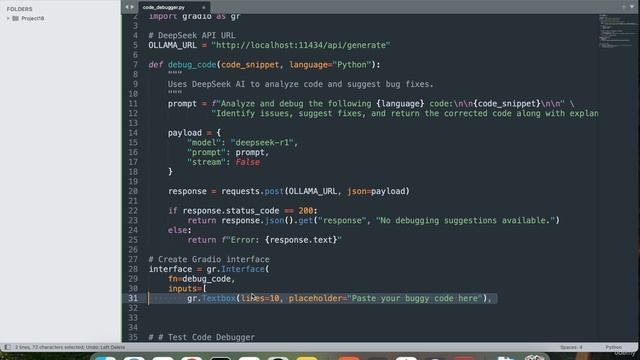Click OLLAMA_URL on line 5
Viewport: 640px width, 360px height.
pyautogui.click(x=172, y=45)
